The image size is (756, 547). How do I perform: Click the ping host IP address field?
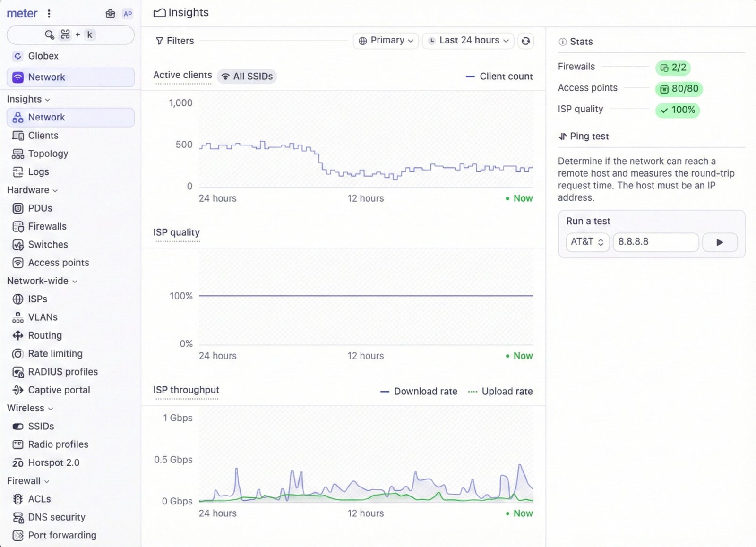coord(655,242)
